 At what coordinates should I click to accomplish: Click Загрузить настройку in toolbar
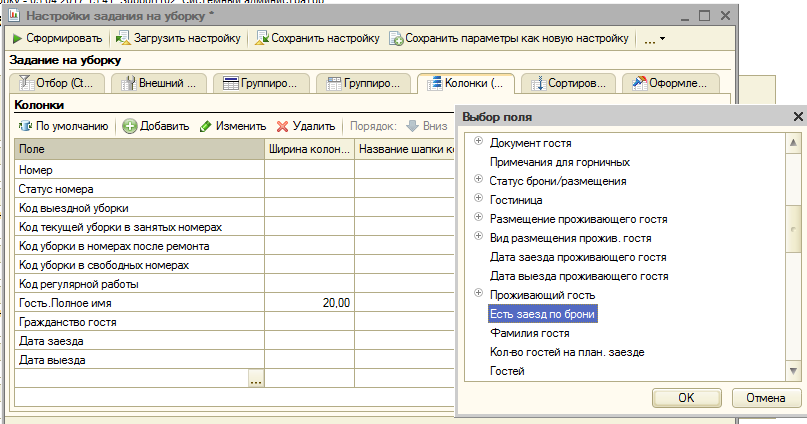point(178,38)
